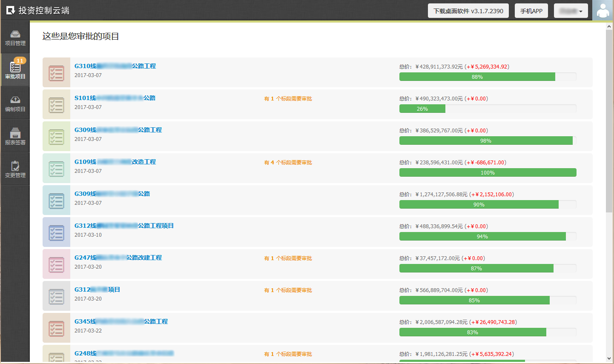Click total price ¥1,274,127,506.88元
This screenshot has height=364, width=614.
(442, 195)
